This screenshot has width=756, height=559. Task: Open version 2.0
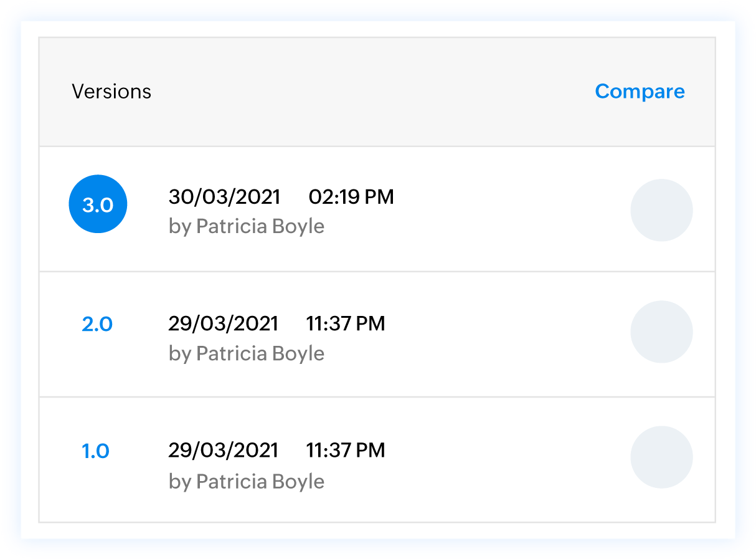coord(97,324)
